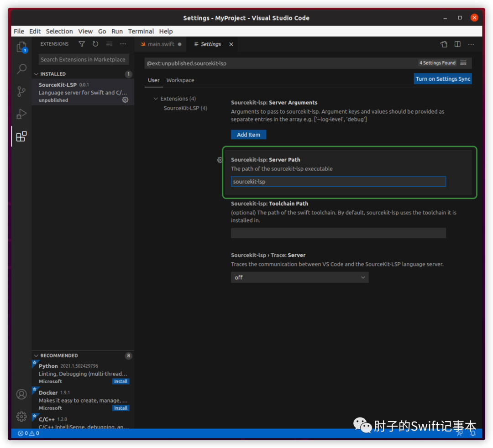Open the Selection menu

coord(59,31)
